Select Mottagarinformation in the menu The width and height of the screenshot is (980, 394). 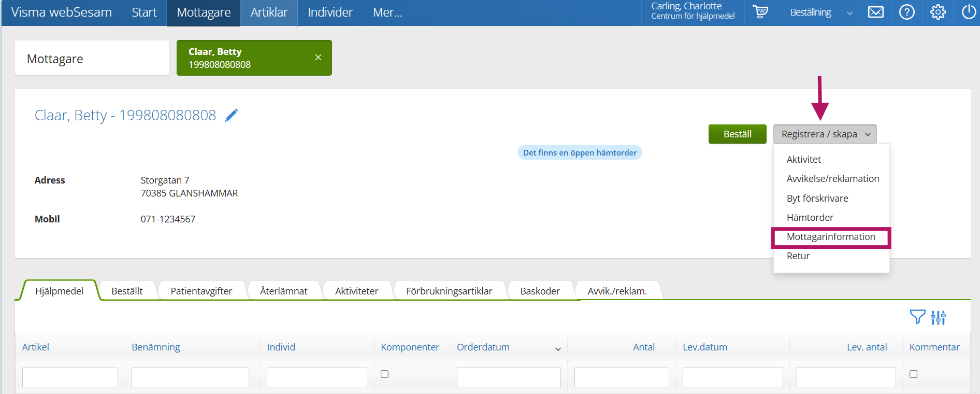pos(831,237)
